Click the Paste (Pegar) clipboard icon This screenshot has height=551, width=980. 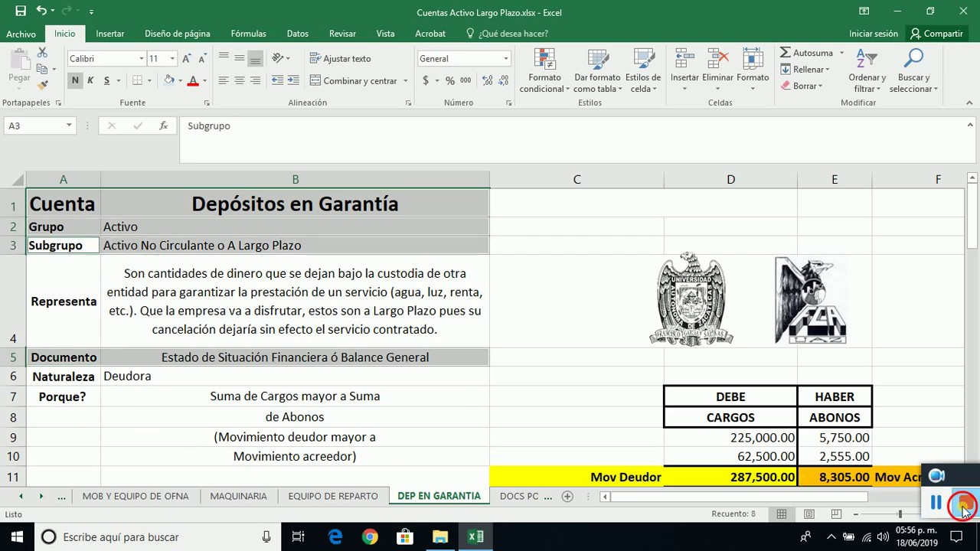click(19, 60)
